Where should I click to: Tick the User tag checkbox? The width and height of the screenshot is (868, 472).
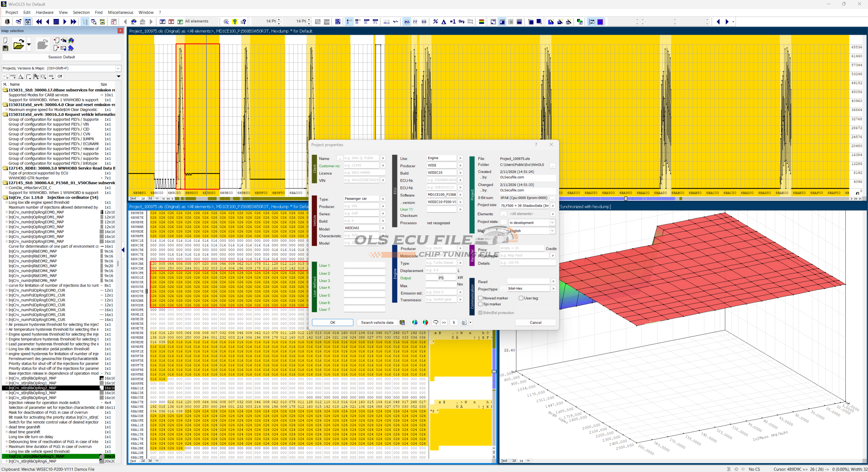[x=521, y=298]
